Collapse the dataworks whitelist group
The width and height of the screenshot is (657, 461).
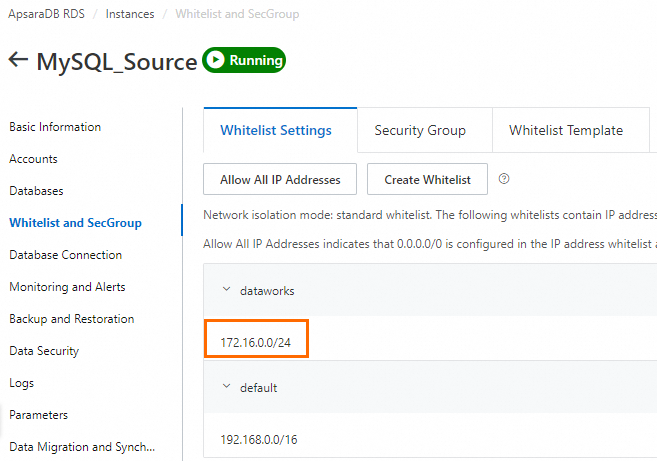click(226, 290)
